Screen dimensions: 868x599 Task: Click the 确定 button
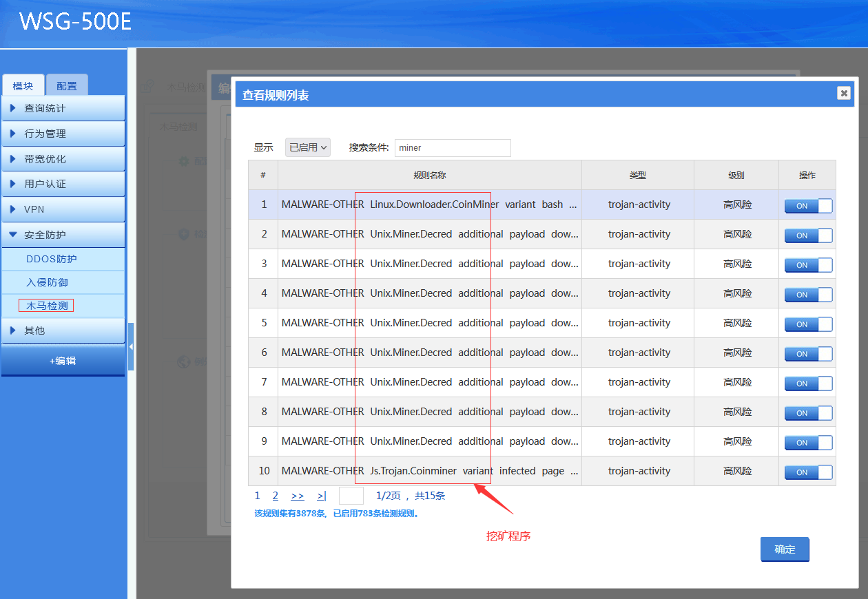click(785, 549)
